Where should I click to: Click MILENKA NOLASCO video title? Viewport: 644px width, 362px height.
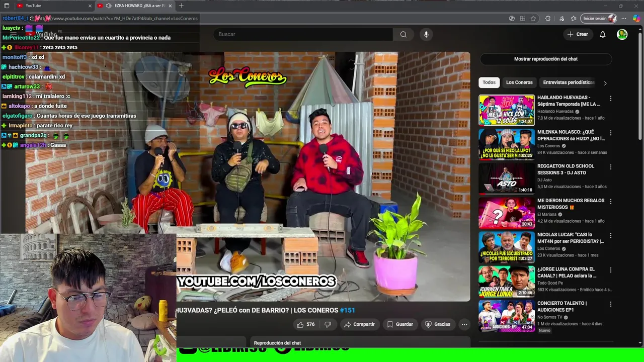571,135
